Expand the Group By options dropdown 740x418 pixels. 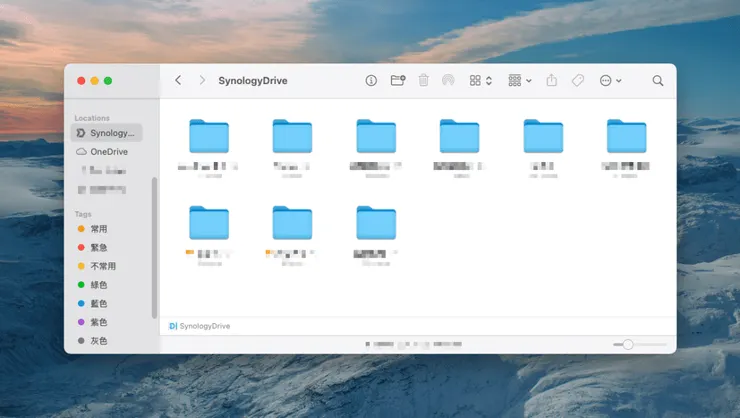[x=519, y=81]
